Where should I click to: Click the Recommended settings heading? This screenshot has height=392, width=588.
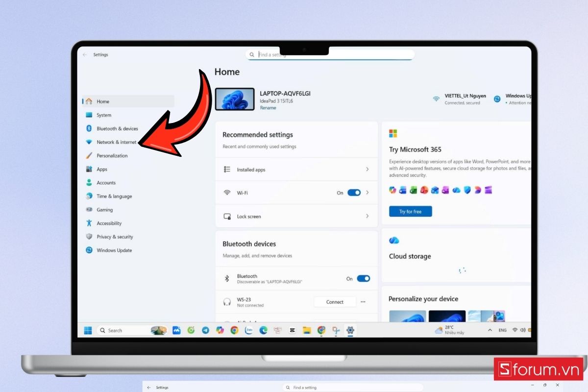click(258, 135)
